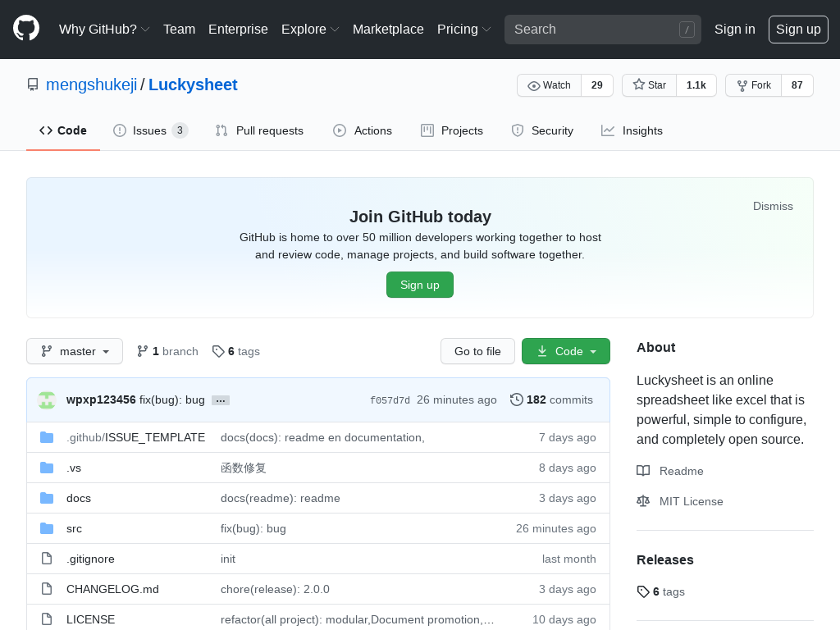Screen dimensions: 840x630
Task: Switch to the Projects tab
Action: pos(452,130)
